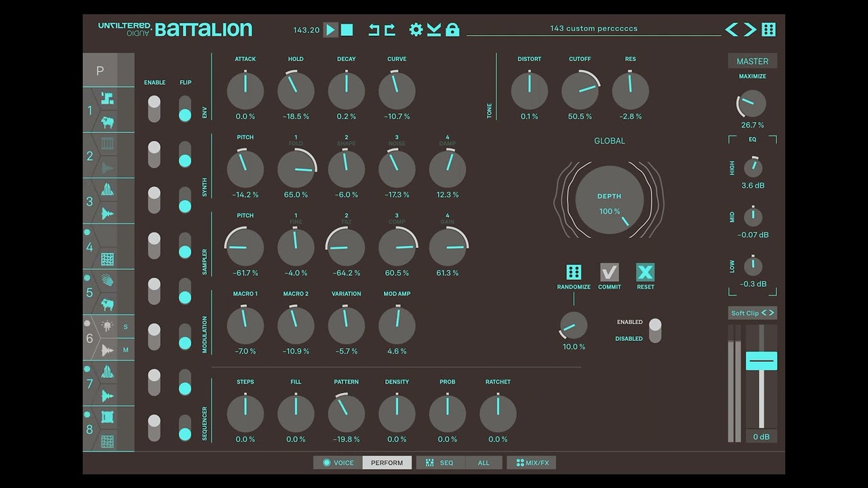Select voice 7 upper spectrum icon
The image size is (868, 488).
point(108,371)
